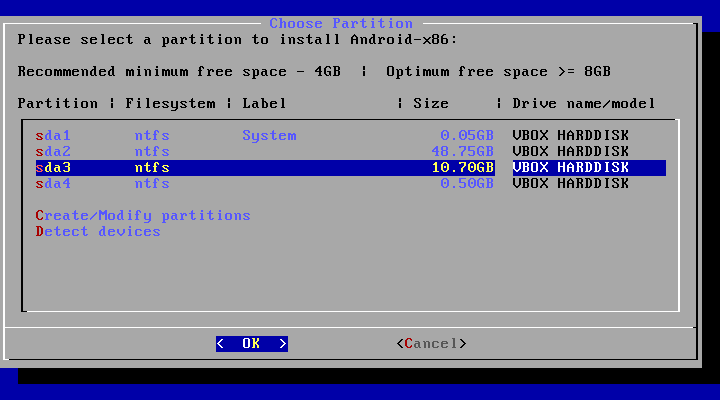Click ntfs filesystem in sda4 row

point(152,184)
